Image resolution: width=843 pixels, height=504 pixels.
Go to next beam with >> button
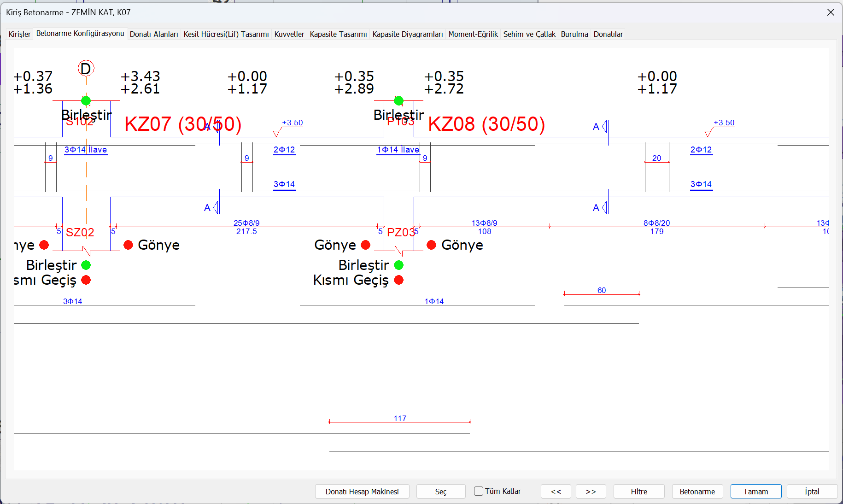pyautogui.click(x=591, y=492)
